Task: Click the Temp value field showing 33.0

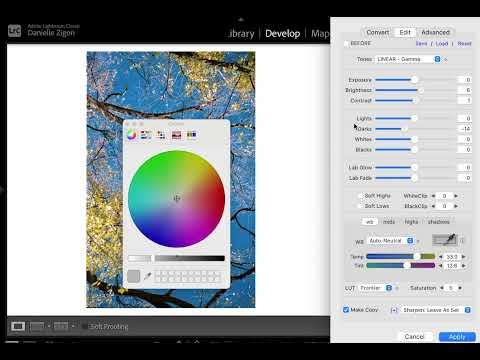Action: 452,257
